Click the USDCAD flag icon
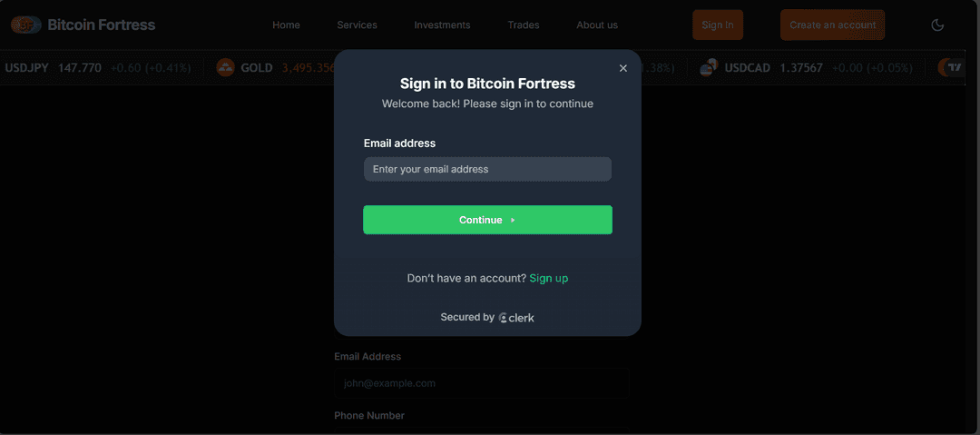This screenshot has width=980, height=435. coord(709,67)
